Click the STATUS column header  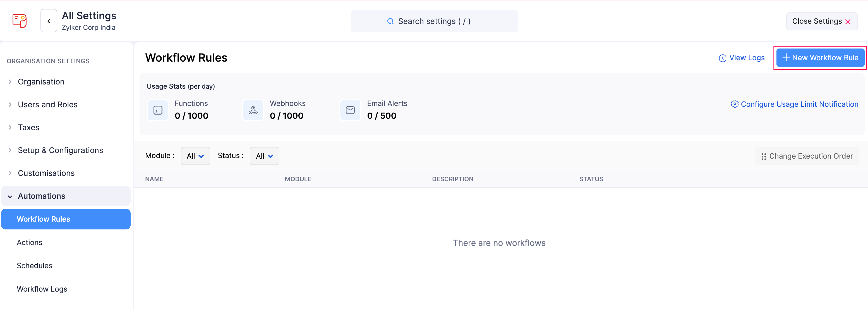[x=591, y=179]
